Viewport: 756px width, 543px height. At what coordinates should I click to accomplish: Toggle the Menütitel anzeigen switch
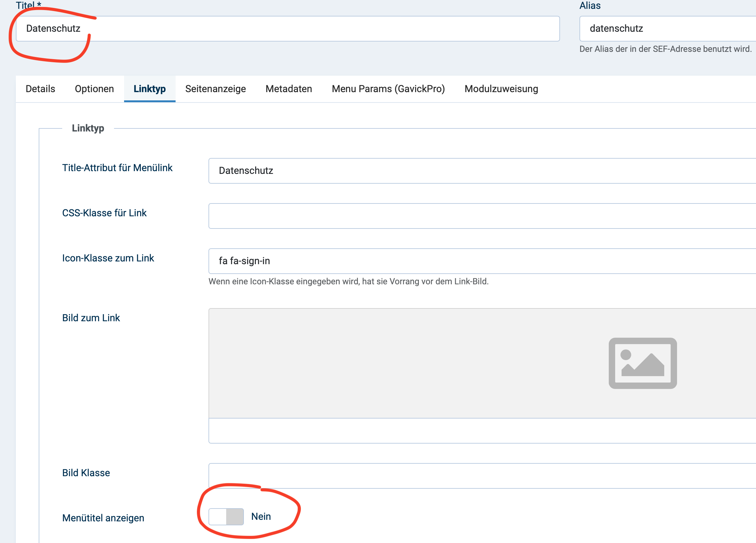pyautogui.click(x=226, y=516)
